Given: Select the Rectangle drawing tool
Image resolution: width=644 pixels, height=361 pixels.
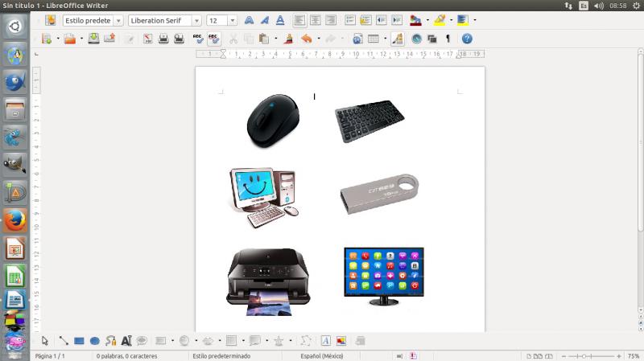Looking at the screenshot, I should click(79, 341).
